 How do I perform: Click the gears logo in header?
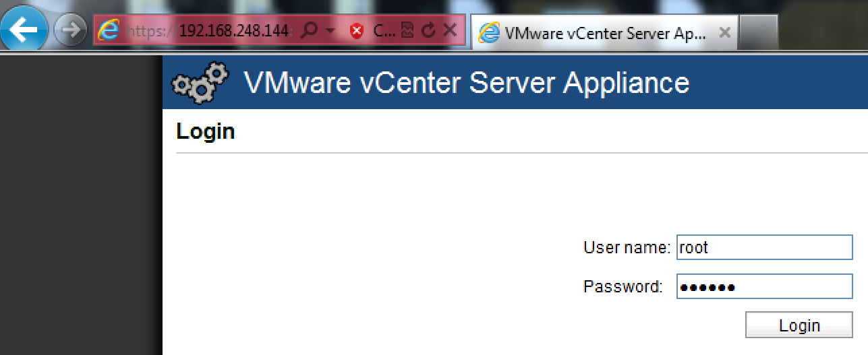pos(200,83)
